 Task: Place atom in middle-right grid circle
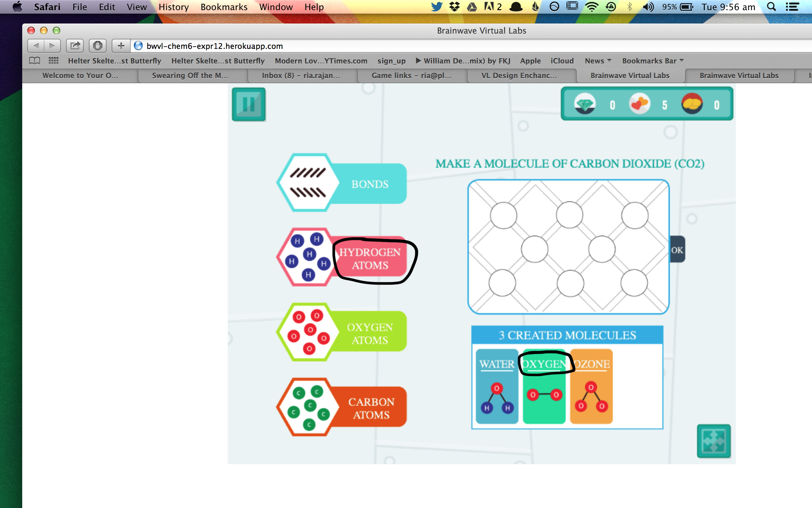click(602, 249)
